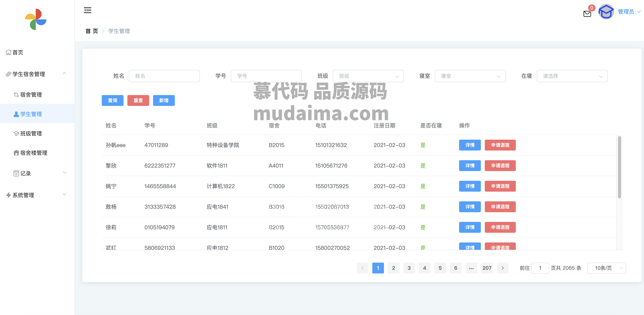Open the 记录 sidebar menu
Screen dimensions: 644x315
tap(37, 173)
